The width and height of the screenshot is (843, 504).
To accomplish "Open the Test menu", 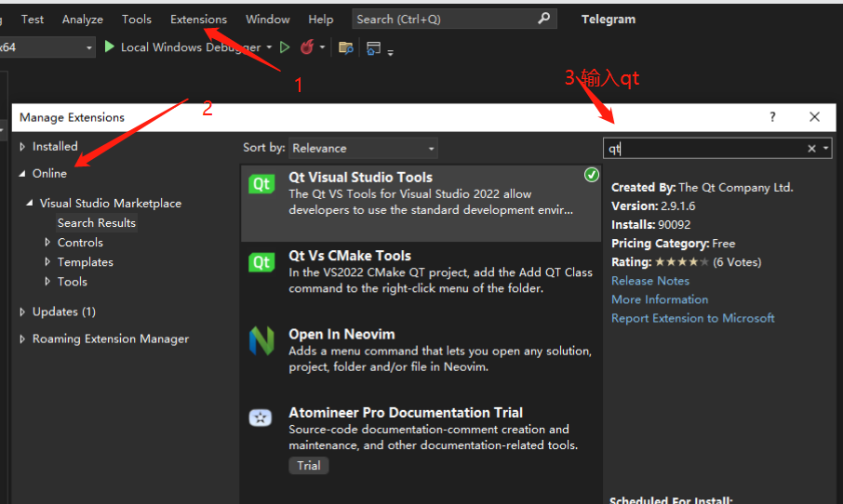I will [x=33, y=20].
